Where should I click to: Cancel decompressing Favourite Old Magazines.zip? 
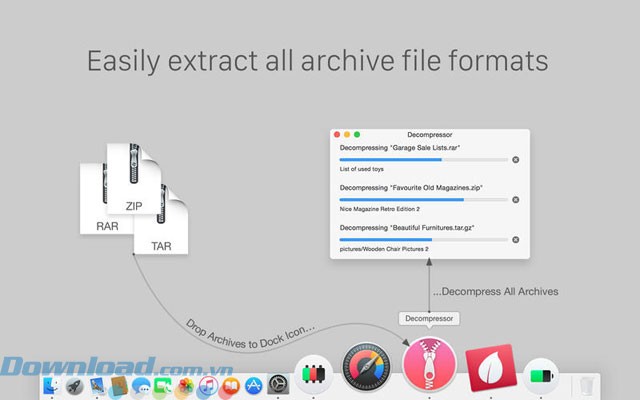pyautogui.click(x=516, y=200)
